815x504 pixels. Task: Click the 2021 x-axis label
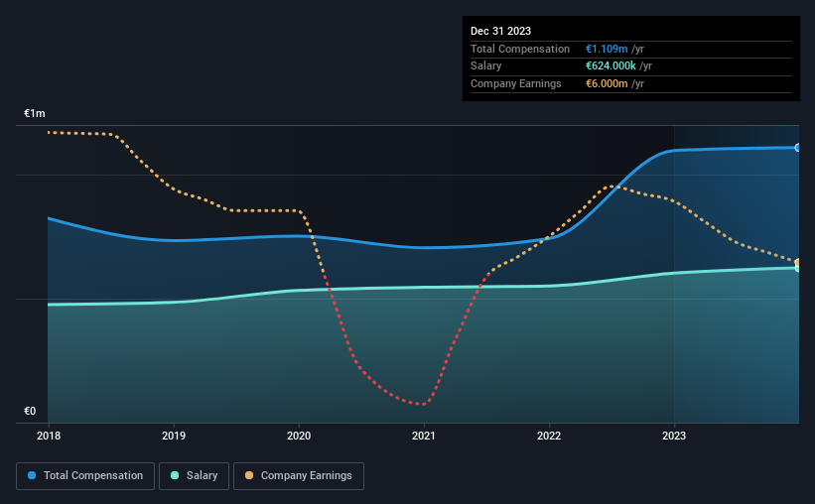click(x=424, y=436)
